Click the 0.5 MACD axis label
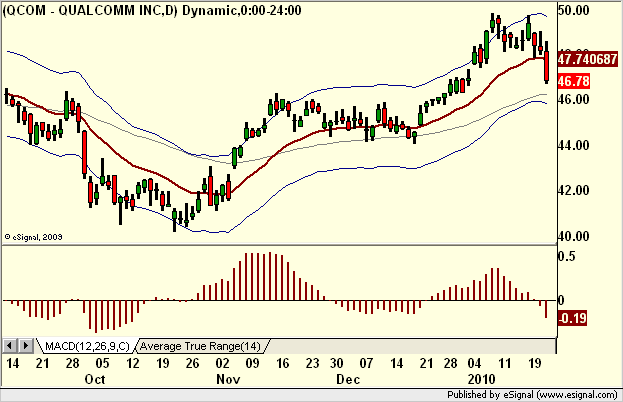 click(567, 256)
